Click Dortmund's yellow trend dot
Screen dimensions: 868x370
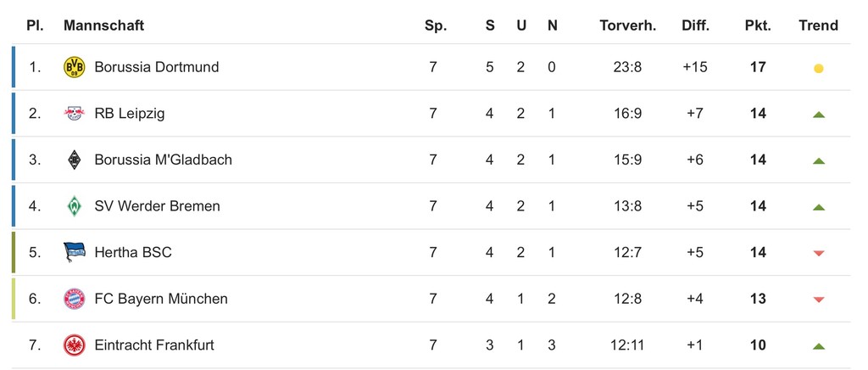(x=819, y=68)
